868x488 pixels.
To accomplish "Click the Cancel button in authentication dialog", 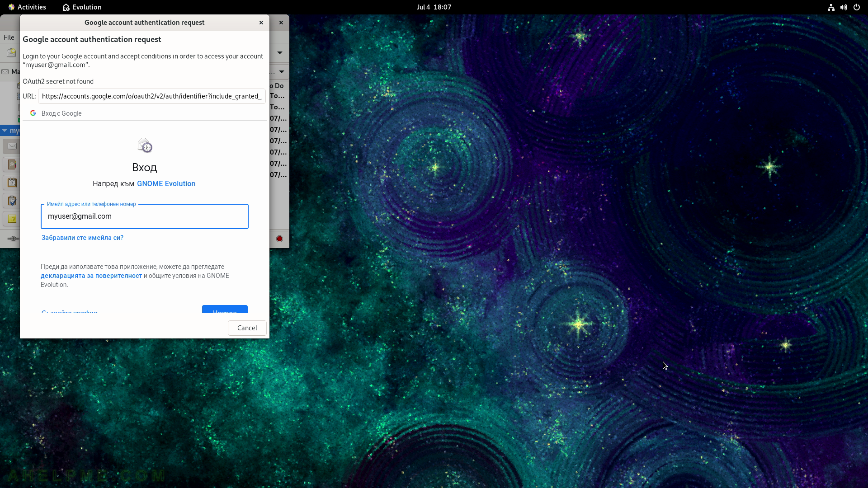I will pos(247,328).
